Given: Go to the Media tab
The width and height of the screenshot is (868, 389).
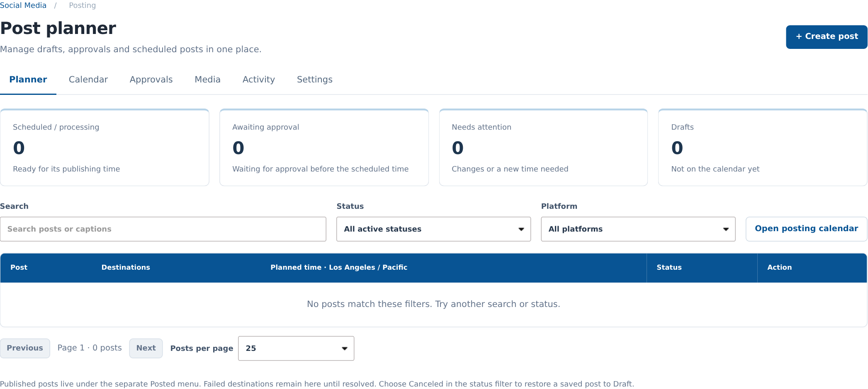Looking at the screenshot, I should [207, 80].
